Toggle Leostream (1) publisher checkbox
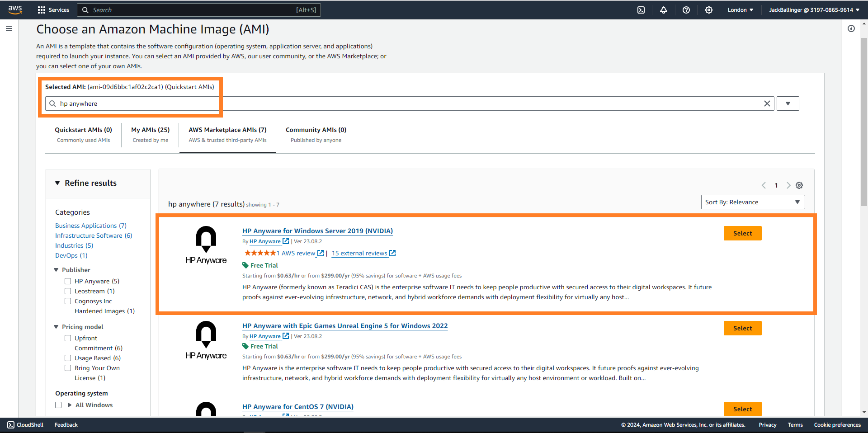The height and width of the screenshot is (433, 868). [x=68, y=291]
